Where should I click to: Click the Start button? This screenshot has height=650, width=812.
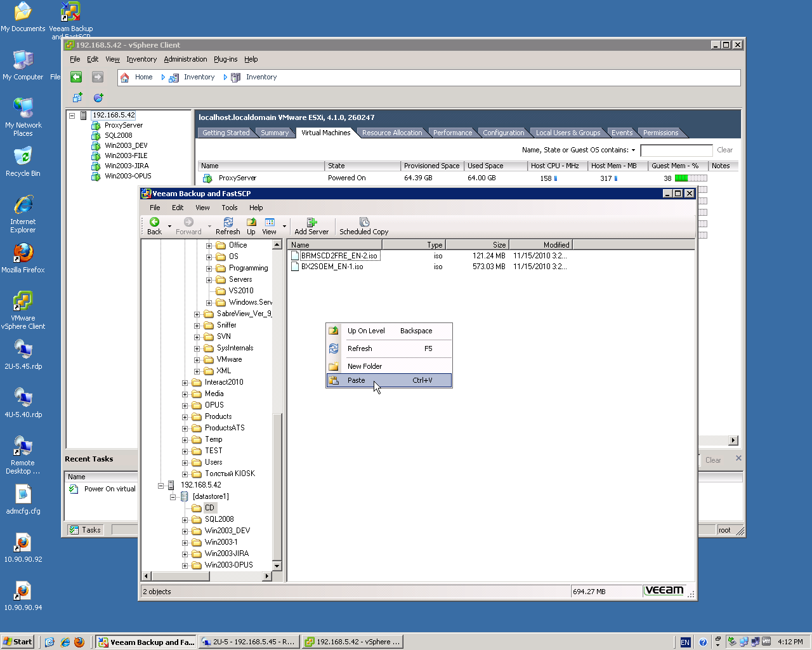(18, 642)
